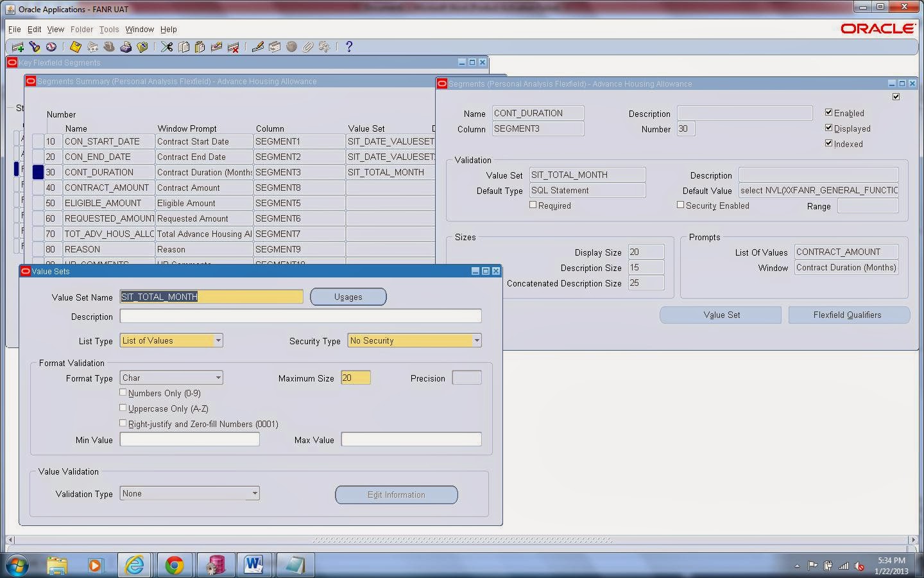Click the Attachments paperclip icon
924x578 pixels.
tap(307, 46)
